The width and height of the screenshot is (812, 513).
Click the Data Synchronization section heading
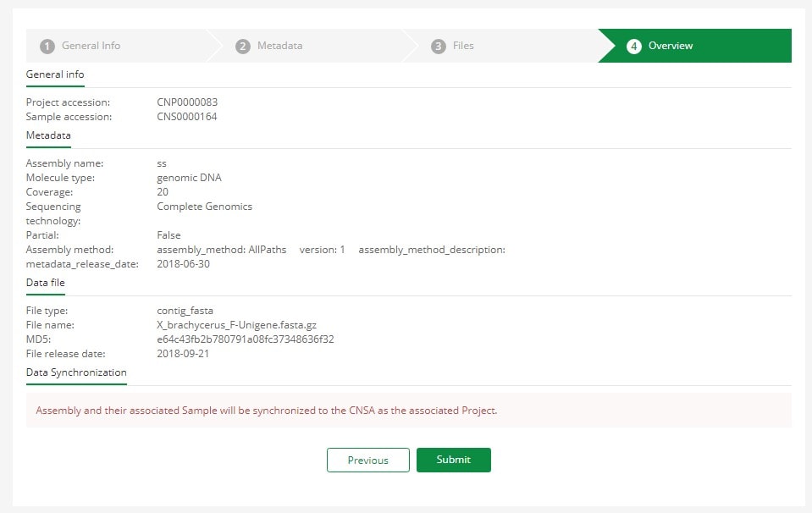[x=76, y=372]
